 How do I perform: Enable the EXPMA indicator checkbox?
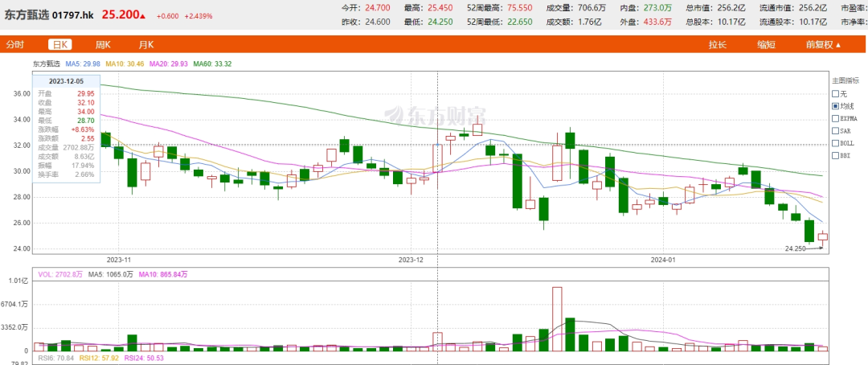(836, 117)
